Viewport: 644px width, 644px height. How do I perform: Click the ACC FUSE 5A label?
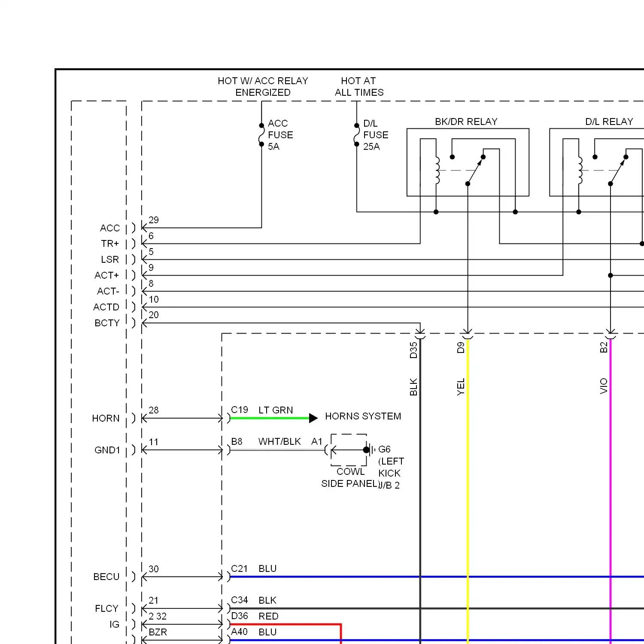[280, 135]
